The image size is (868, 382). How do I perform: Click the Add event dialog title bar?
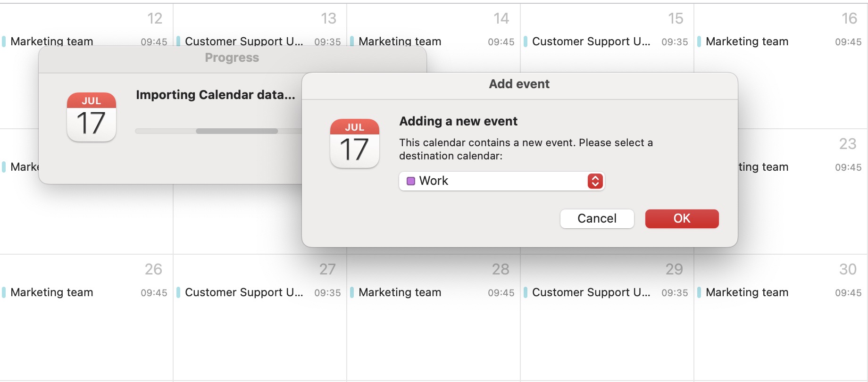(x=519, y=84)
